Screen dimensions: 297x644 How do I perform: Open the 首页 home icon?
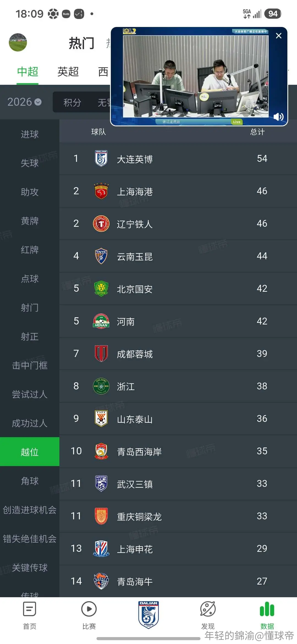[29, 609]
